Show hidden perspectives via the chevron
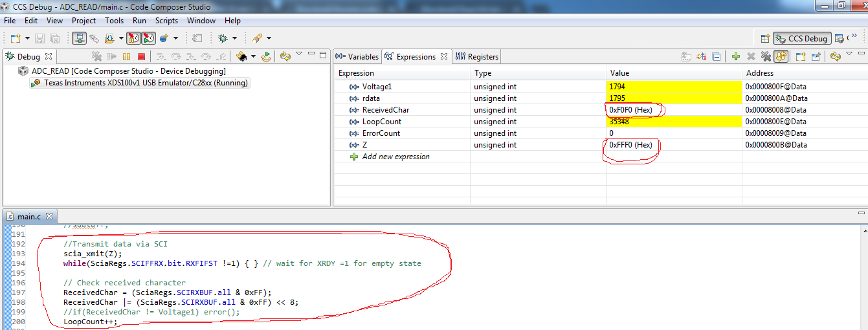This screenshot has height=330, width=868. click(854, 36)
